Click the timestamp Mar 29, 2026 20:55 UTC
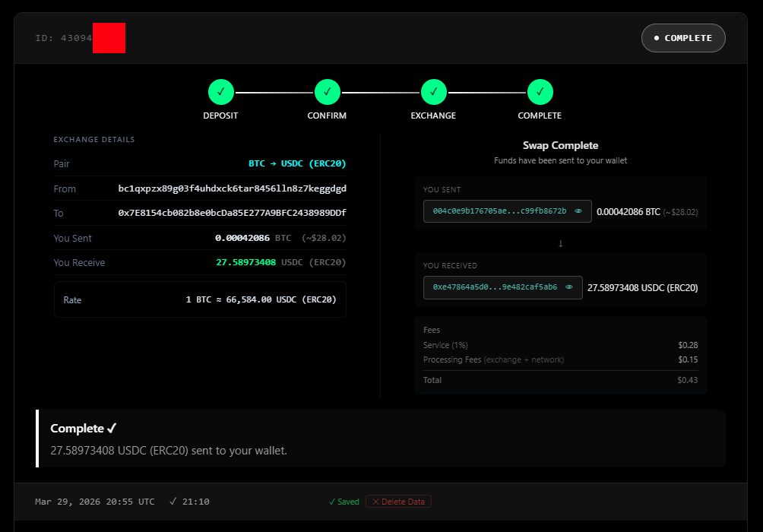763x532 pixels. point(95,502)
